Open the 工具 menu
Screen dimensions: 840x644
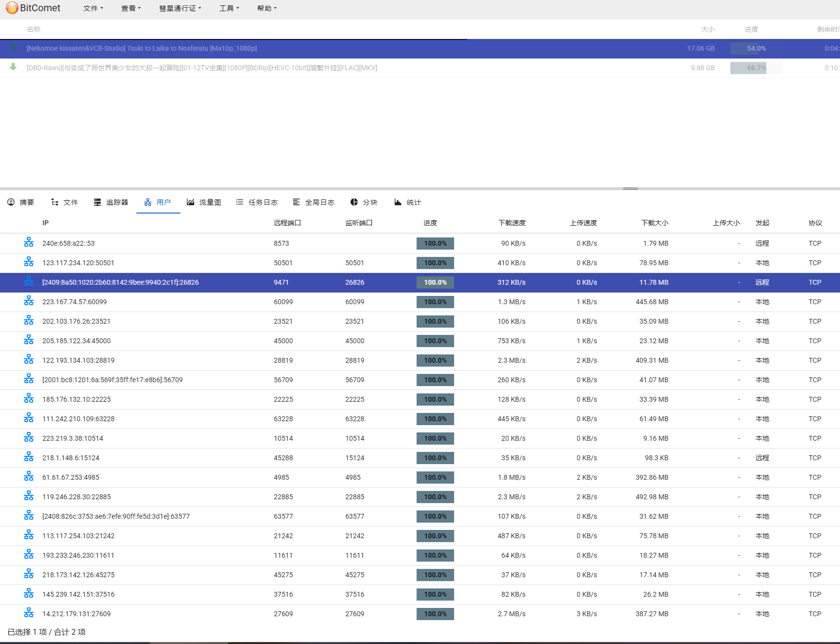pos(229,8)
